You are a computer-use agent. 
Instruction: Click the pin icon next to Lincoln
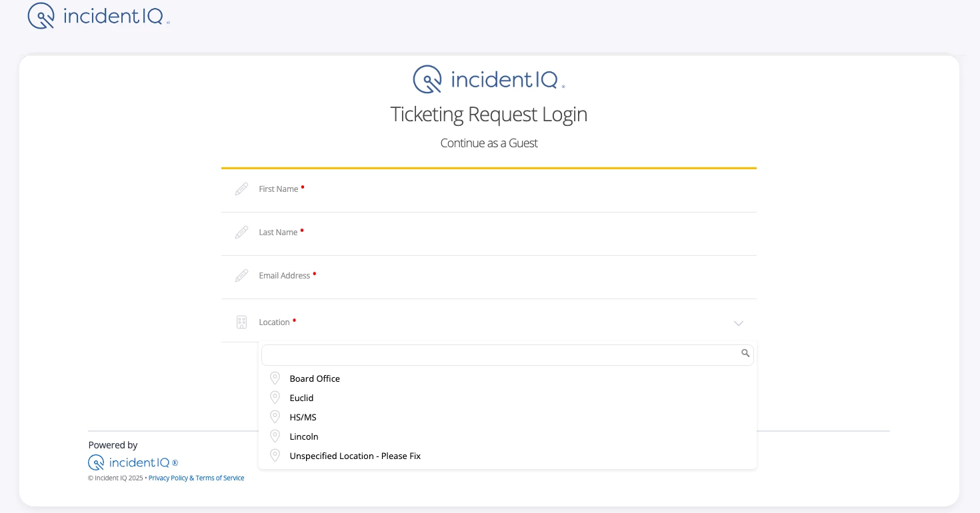(275, 436)
